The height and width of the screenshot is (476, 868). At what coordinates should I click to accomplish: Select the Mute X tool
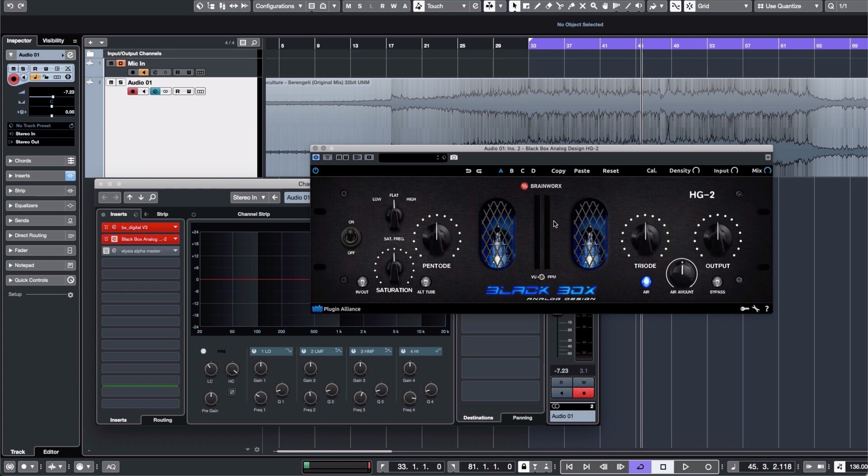point(582,6)
